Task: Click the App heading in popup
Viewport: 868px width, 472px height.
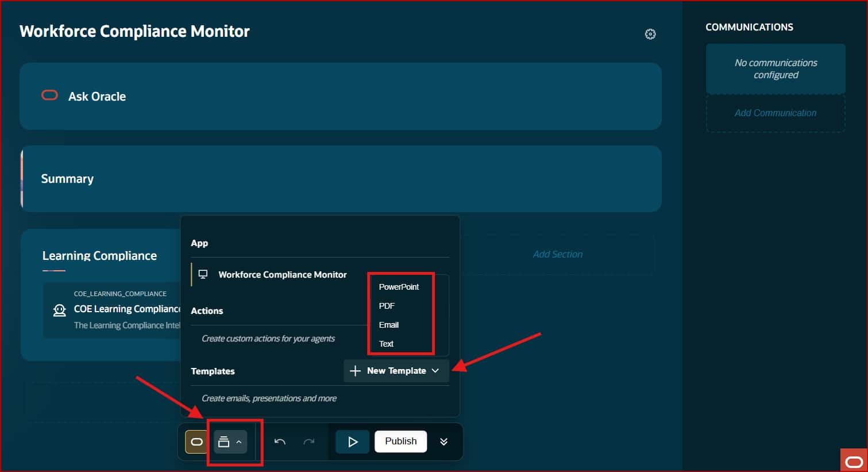Action: (x=199, y=243)
